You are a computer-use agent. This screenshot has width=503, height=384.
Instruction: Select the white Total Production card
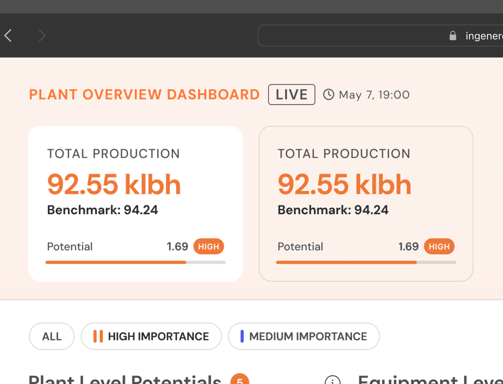[136, 204]
